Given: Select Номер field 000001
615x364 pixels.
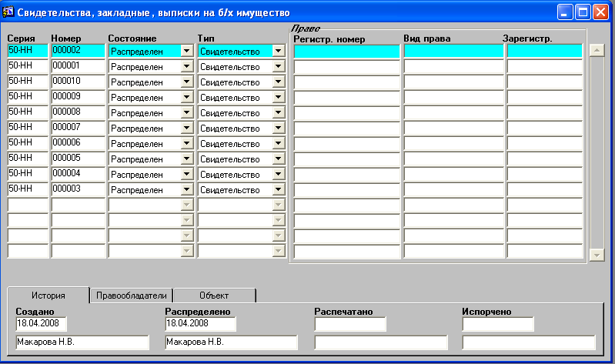Looking at the screenshot, I should click(78, 66).
